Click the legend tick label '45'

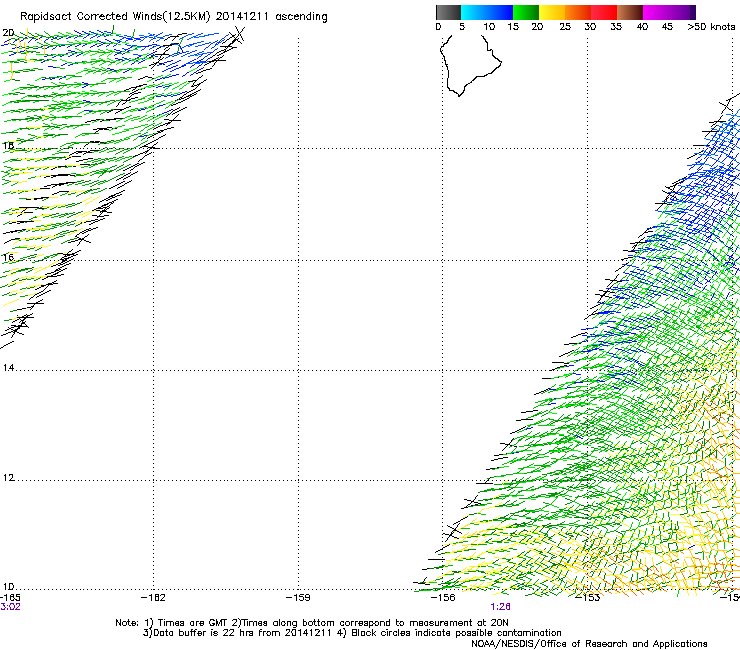[667, 27]
